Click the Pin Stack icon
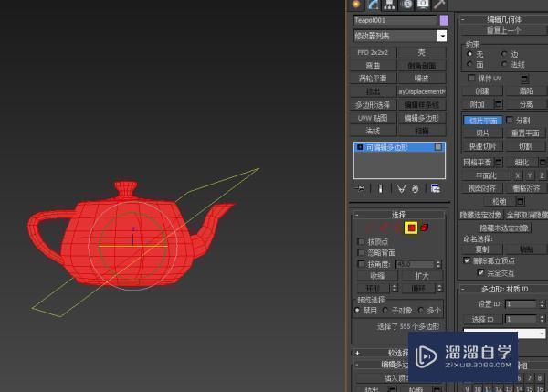The height and width of the screenshot is (392, 548). click(x=360, y=189)
